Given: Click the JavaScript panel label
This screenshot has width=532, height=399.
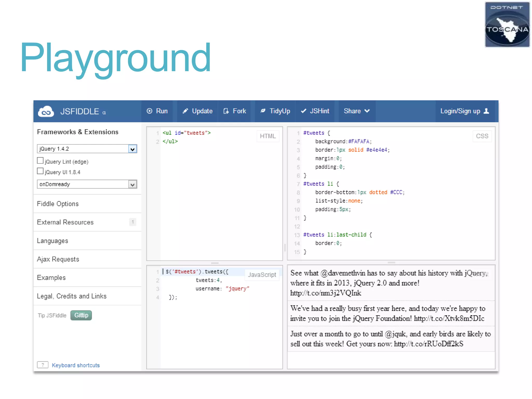Looking at the screenshot, I should click(x=262, y=275).
